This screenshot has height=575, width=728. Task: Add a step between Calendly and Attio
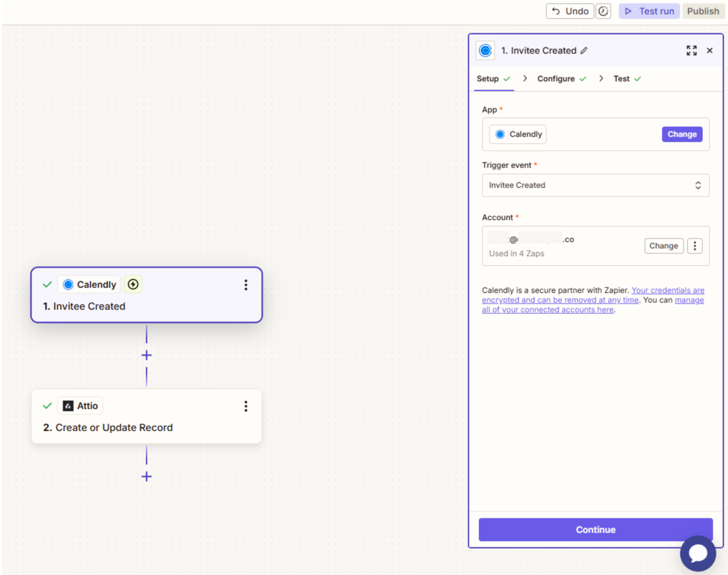point(147,356)
